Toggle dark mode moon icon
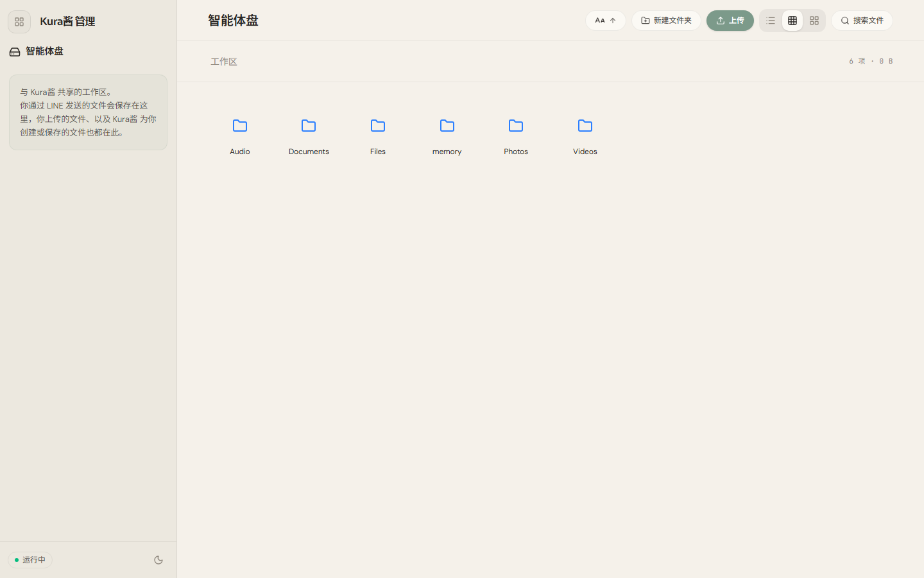Screen dimensions: 924x578 coord(158,560)
